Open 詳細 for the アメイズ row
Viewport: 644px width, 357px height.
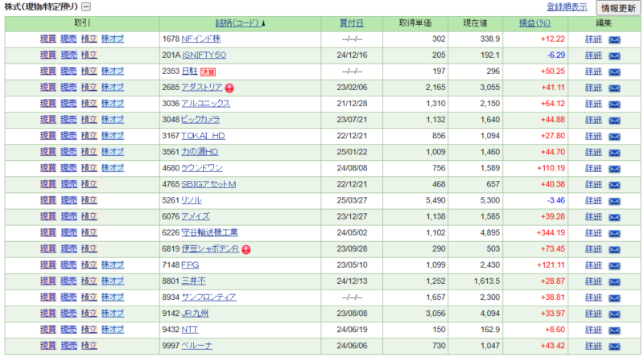[x=593, y=216]
